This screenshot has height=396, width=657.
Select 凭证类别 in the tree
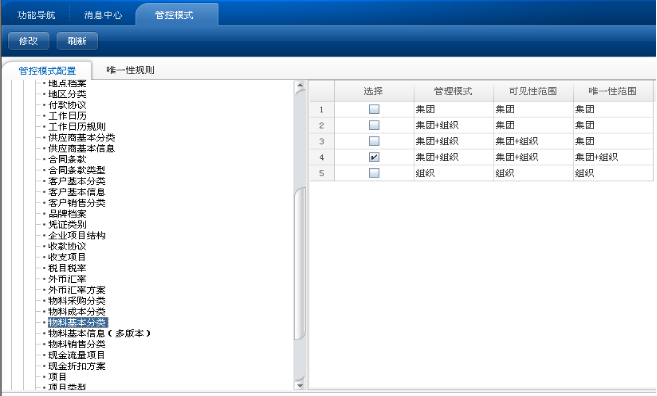click(x=67, y=225)
